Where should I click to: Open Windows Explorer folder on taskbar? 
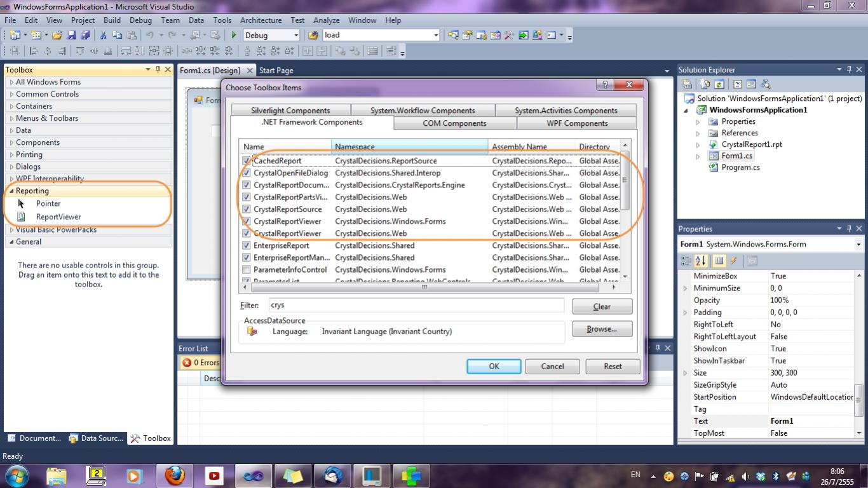57,475
